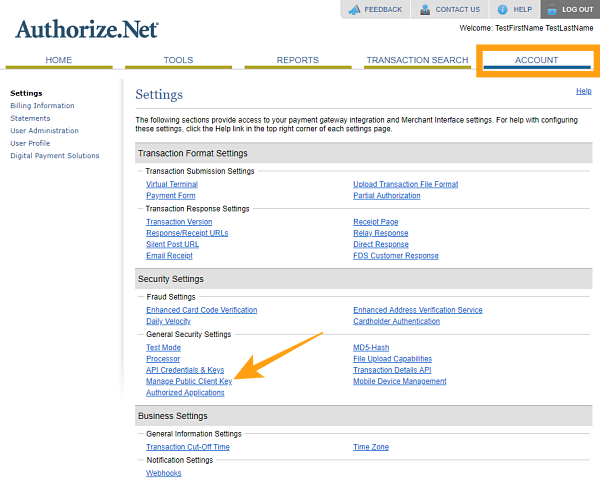Open the Daily Velocity link
This screenshot has height=499, width=600.
(x=168, y=321)
